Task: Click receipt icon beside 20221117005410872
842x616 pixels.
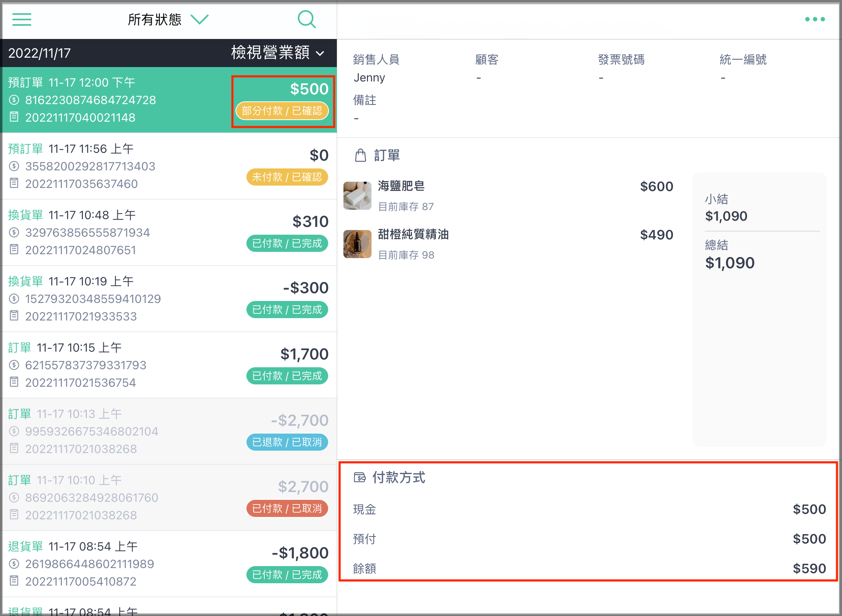Action: [x=14, y=581]
